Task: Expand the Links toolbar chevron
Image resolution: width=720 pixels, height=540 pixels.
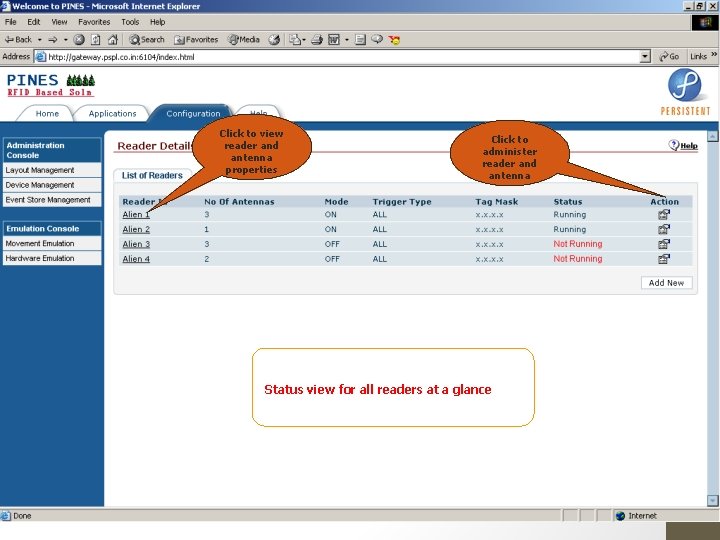Action: (x=714, y=55)
